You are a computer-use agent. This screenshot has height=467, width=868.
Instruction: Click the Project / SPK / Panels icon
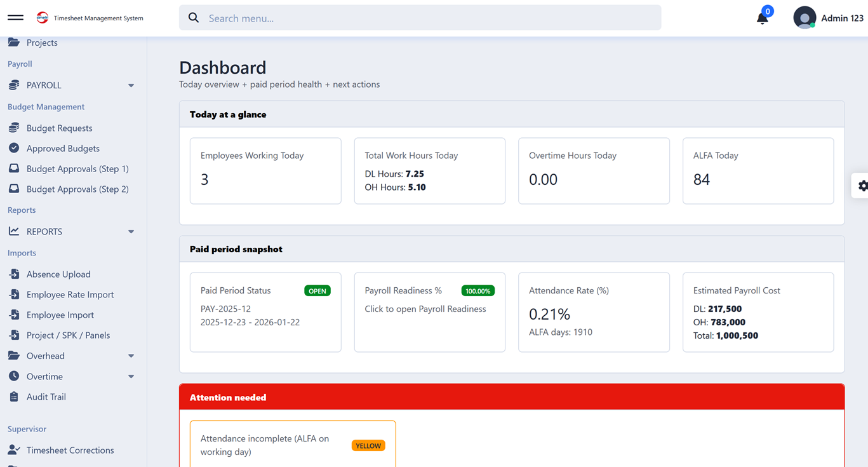(x=13, y=335)
